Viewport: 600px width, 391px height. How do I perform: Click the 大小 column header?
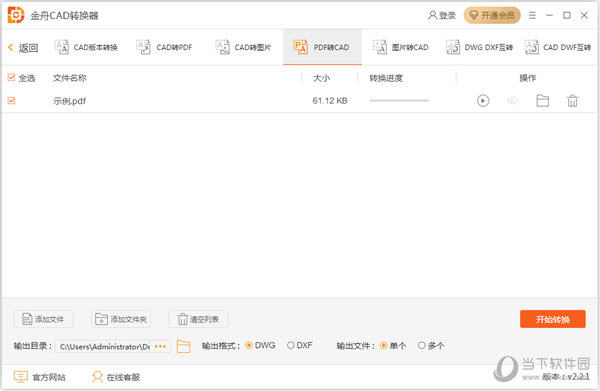[x=321, y=78]
